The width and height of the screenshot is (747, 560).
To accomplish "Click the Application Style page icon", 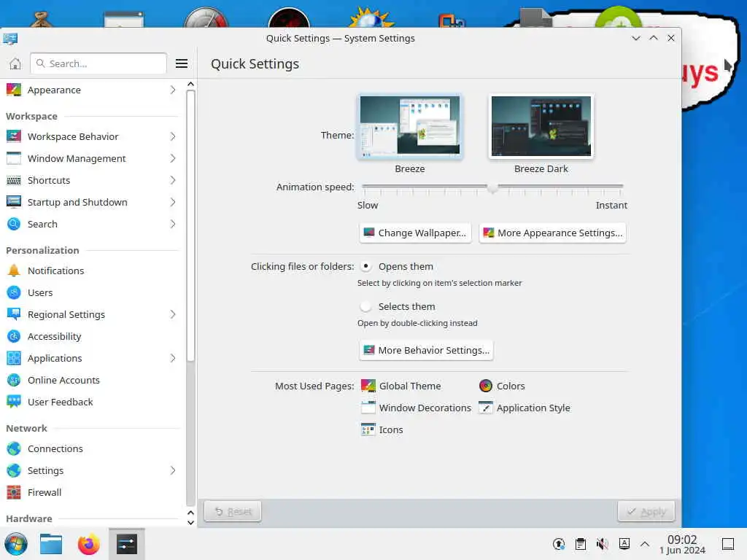I will [x=485, y=408].
